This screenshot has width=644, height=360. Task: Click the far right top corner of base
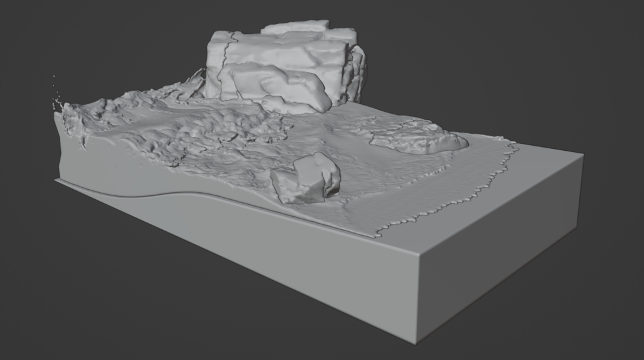581,156
